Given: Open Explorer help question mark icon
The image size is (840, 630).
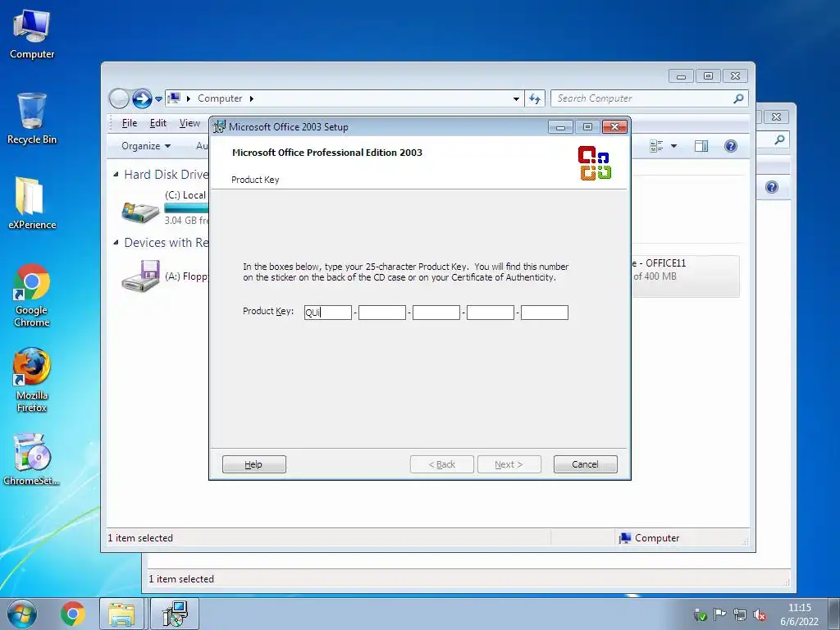Looking at the screenshot, I should tap(731, 146).
